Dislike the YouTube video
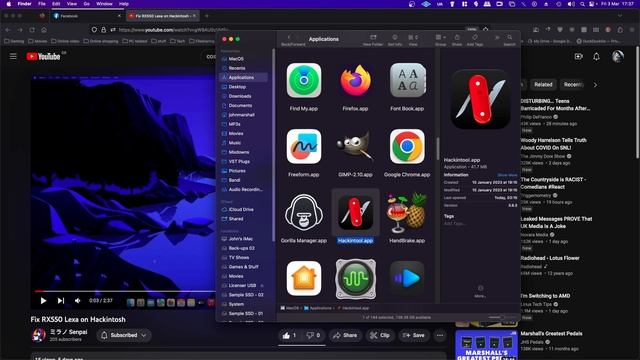Image resolution: width=640 pixels, height=360 pixels. click(x=314, y=336)
